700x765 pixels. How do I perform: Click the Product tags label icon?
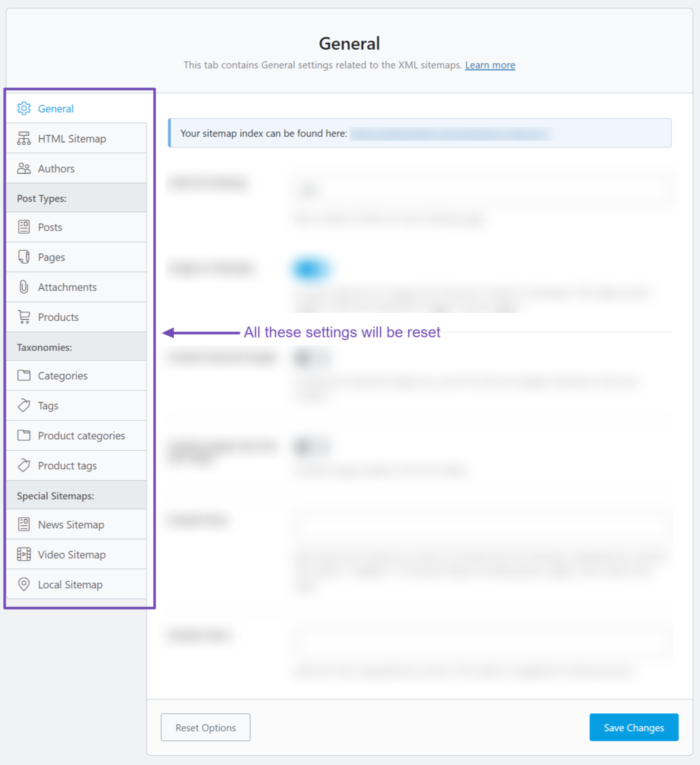23,465
